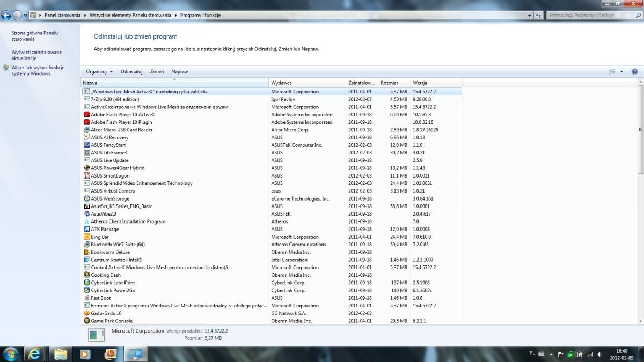Image resolution: width=644 pixels, height=362 pixels.
Task: Click the ASUS Power4Gear Hybrid icon
Action: (86, 168)
